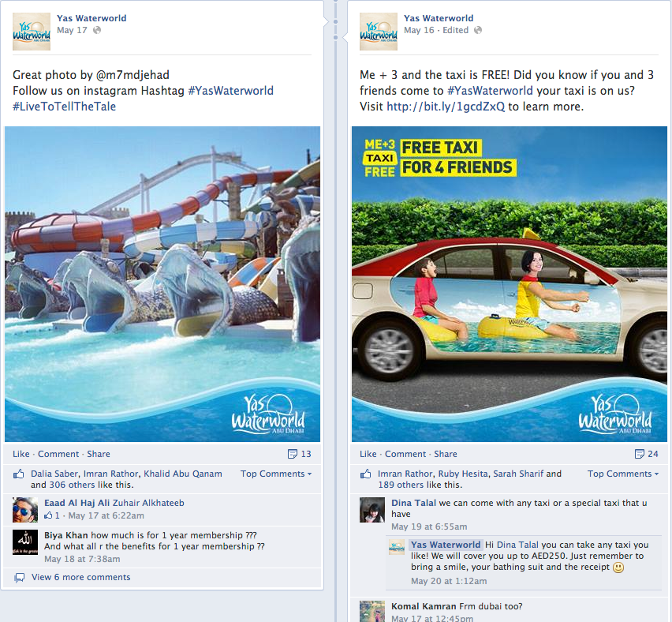
Task: Expand Top Comments dropdown on left post
Action: (x=276, y=474)
